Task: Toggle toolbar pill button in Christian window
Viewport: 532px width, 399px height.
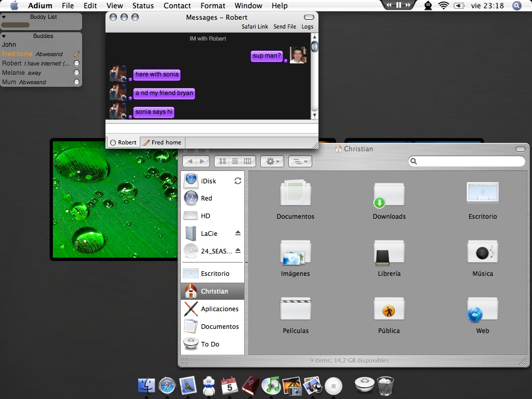Action: pos(521,149)
